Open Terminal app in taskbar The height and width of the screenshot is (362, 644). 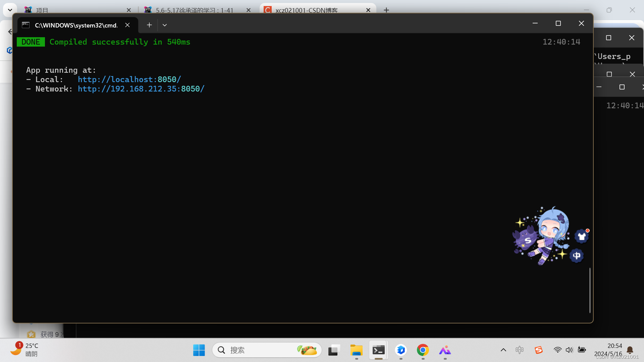tap(378, 350)
